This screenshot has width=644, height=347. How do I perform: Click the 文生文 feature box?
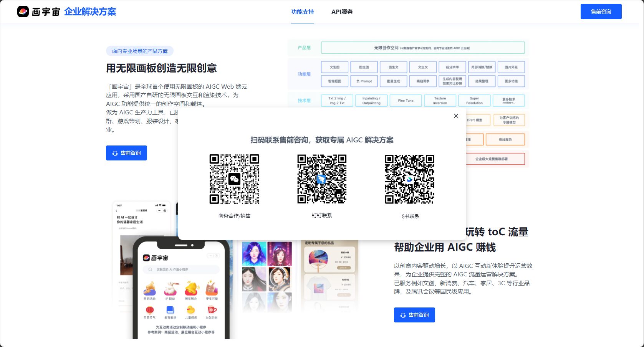click(x=423, y=67)
